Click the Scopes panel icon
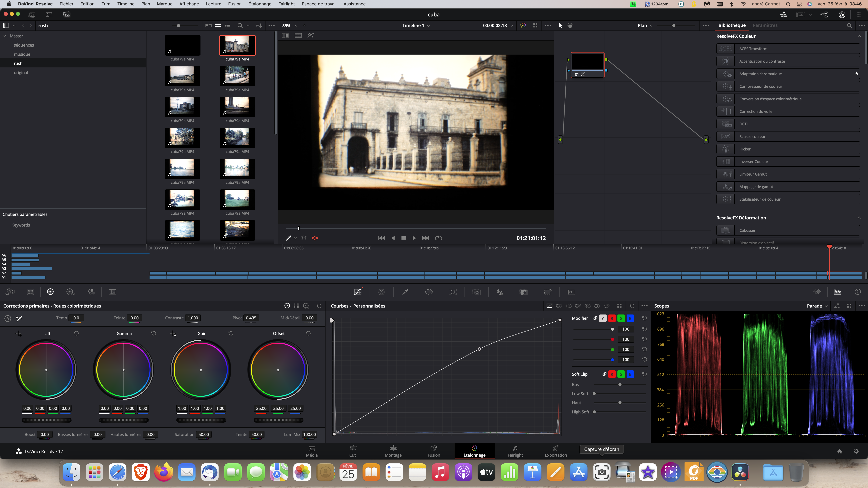This screenshot has width=868, height=488. click(837, 292)
